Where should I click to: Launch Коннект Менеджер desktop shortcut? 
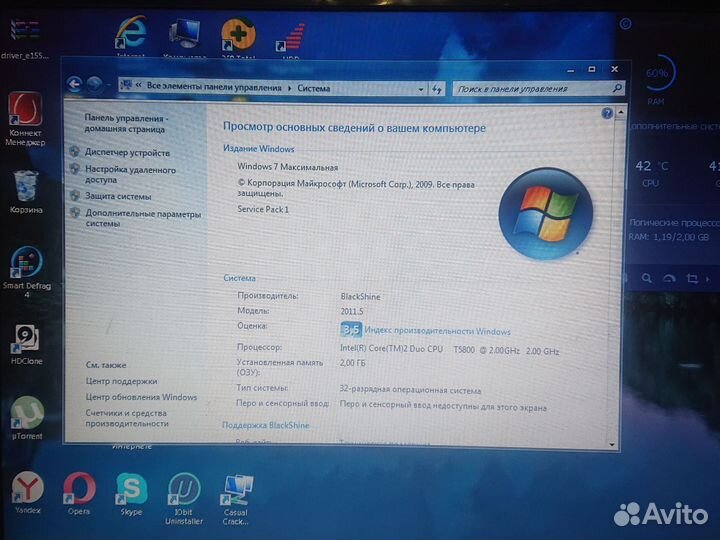(25, 118)
